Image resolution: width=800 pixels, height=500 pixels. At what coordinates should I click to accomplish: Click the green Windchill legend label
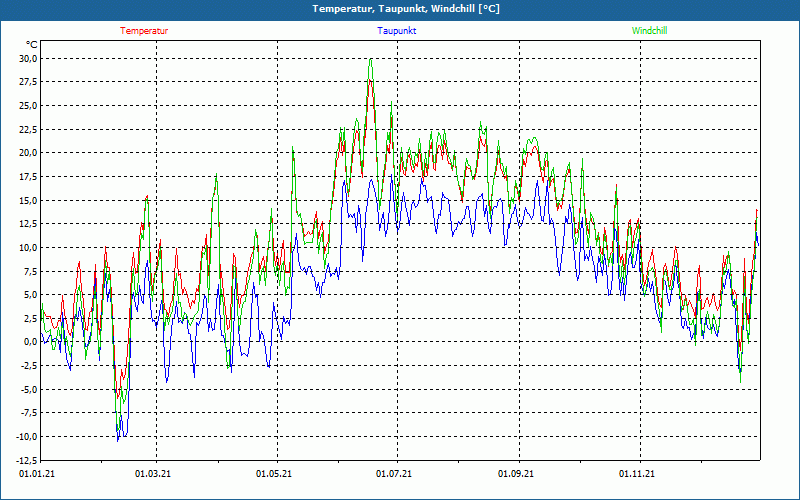tap(649, 31)
